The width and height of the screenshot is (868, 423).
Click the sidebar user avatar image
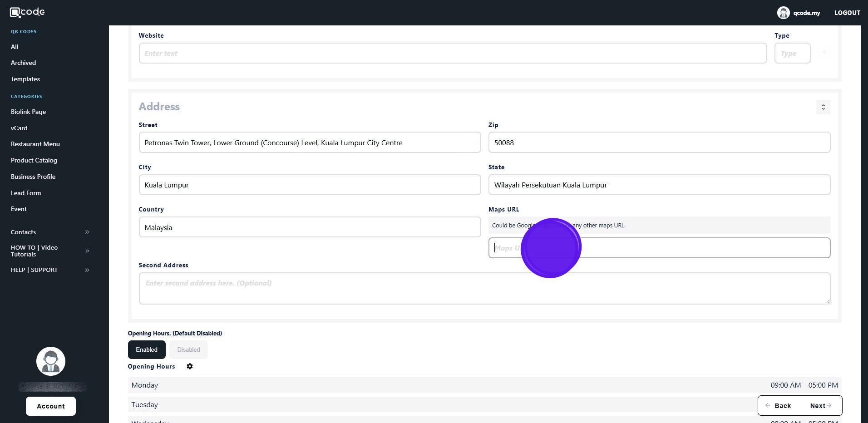click(x=51, y=361)
